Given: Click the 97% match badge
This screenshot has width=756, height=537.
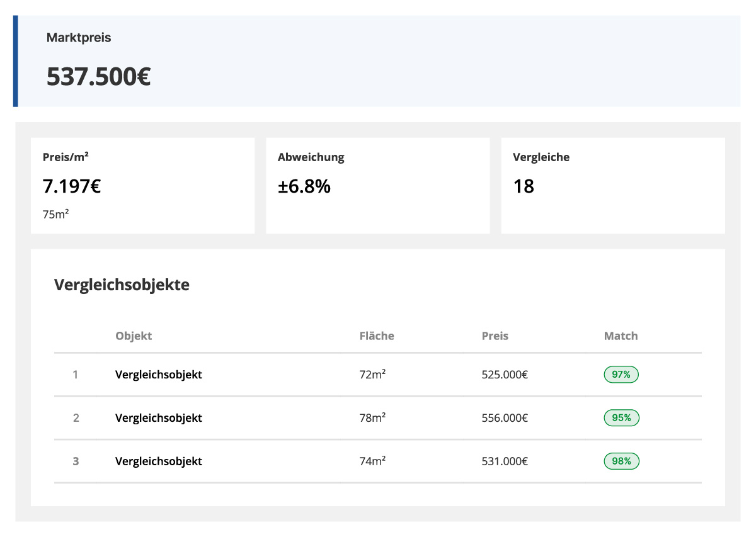Looking at the screenshot, I should click(x=621, y=375).
